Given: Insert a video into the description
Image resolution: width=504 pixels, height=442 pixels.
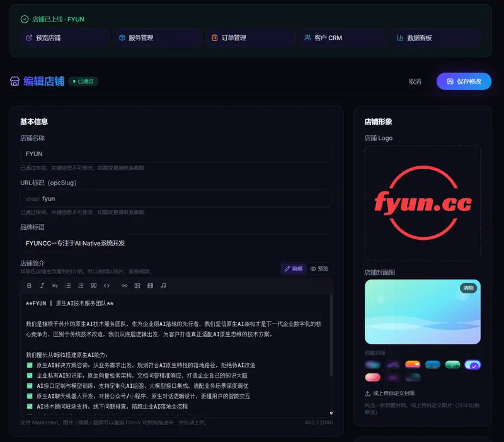Looking at the screenshot, I should 150,286.
